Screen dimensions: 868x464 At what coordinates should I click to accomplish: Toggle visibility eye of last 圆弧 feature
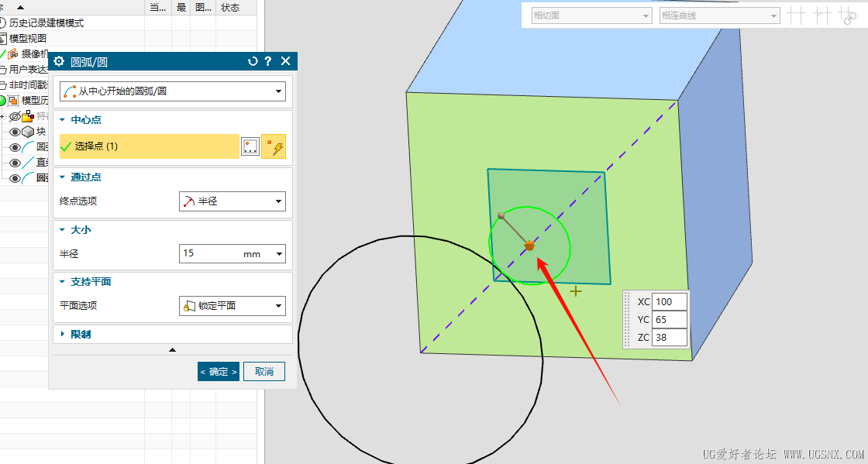coord(15,178)
